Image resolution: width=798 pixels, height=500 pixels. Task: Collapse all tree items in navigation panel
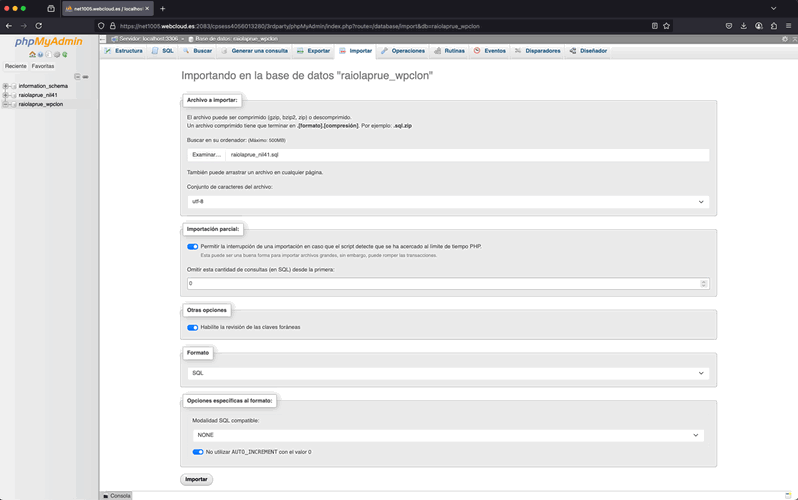pyautogui.click(x=77, y=76)
